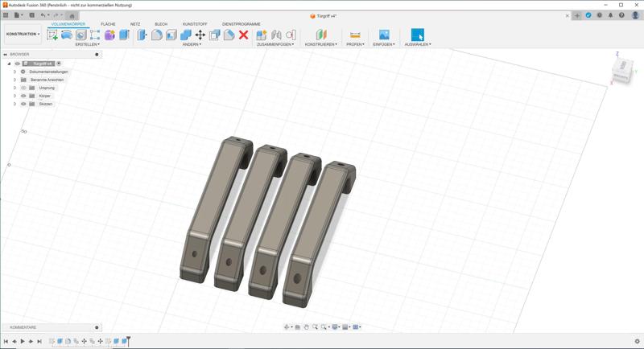The width and height of the screenshot is (644, 349).
Task: Expand the Ursprung folder node
Action: [14, 88]
